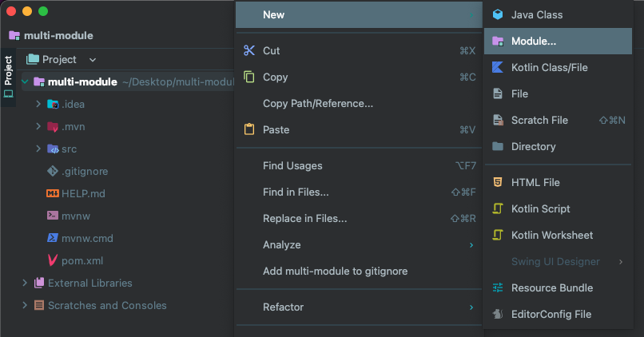Image resolution: width=644 pixels, height=337 pixels.
Task: Click the Paste clipboard icon
Action: pyautogui.click(x=249, y=129)
